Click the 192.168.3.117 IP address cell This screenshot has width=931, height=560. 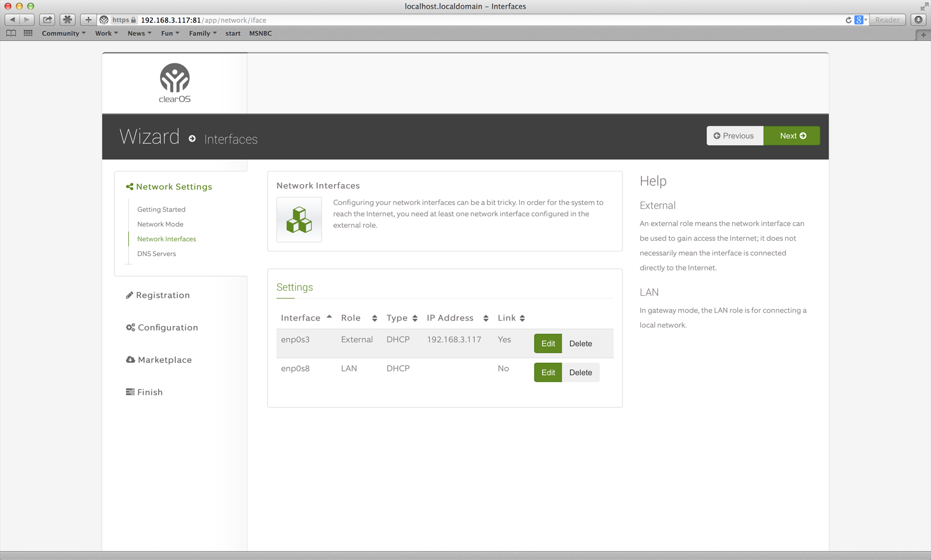point(454,339)
